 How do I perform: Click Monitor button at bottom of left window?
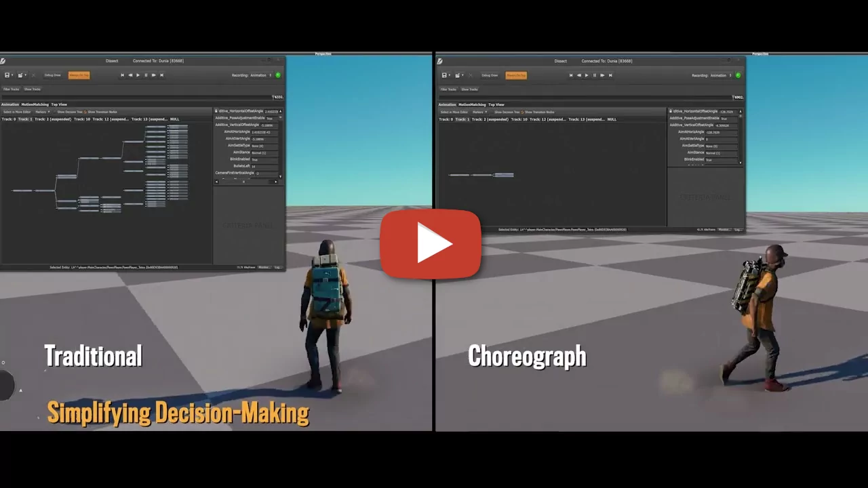tap(264, 267)
